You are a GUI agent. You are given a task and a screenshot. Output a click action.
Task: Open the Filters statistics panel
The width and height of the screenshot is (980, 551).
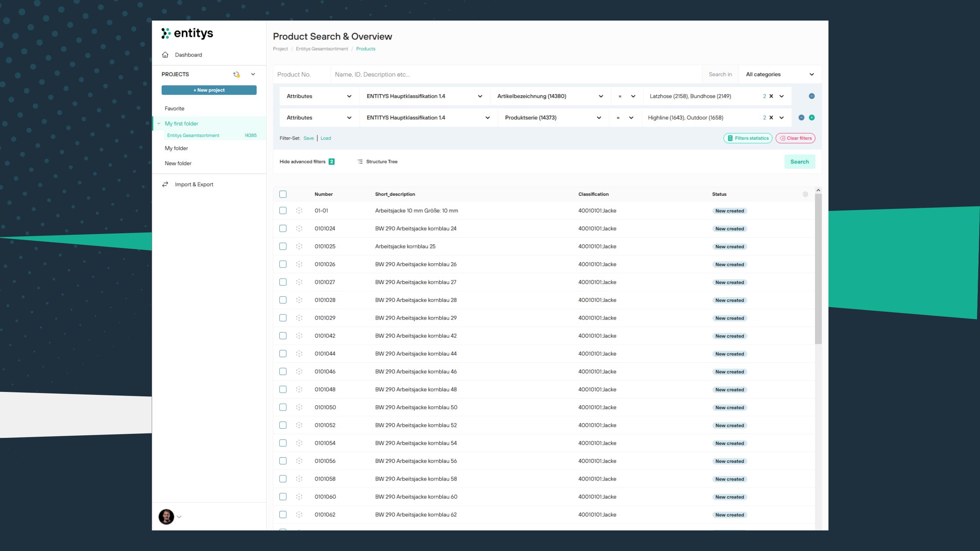[747, 138]
